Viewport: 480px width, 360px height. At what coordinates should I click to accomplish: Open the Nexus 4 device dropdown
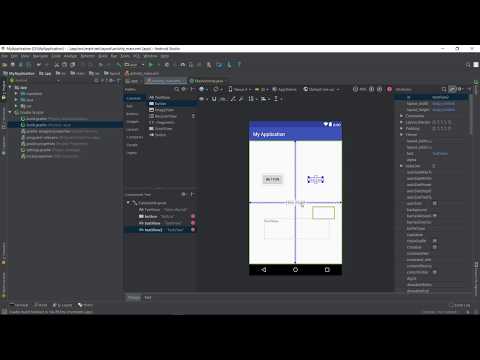click(x=240, y=89)
